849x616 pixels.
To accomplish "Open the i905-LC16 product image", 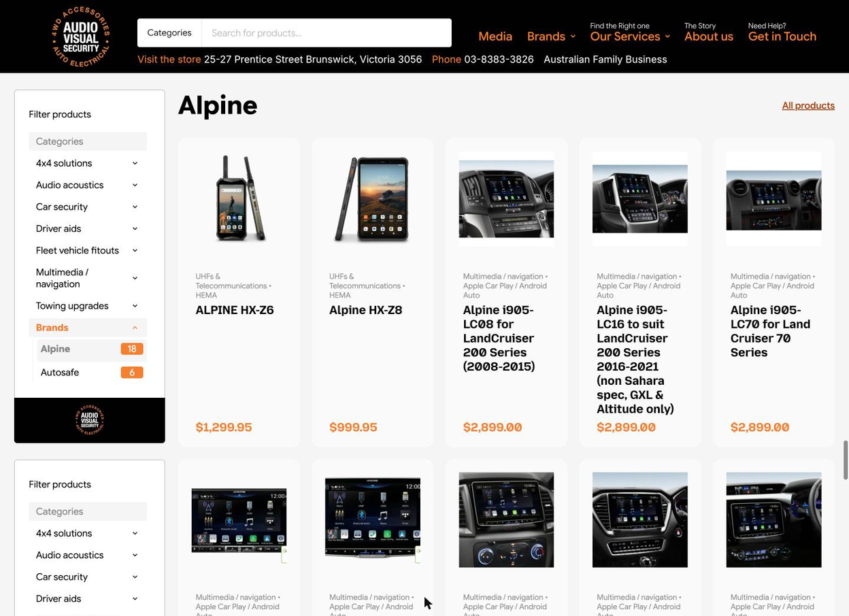I will coord(640,199).
